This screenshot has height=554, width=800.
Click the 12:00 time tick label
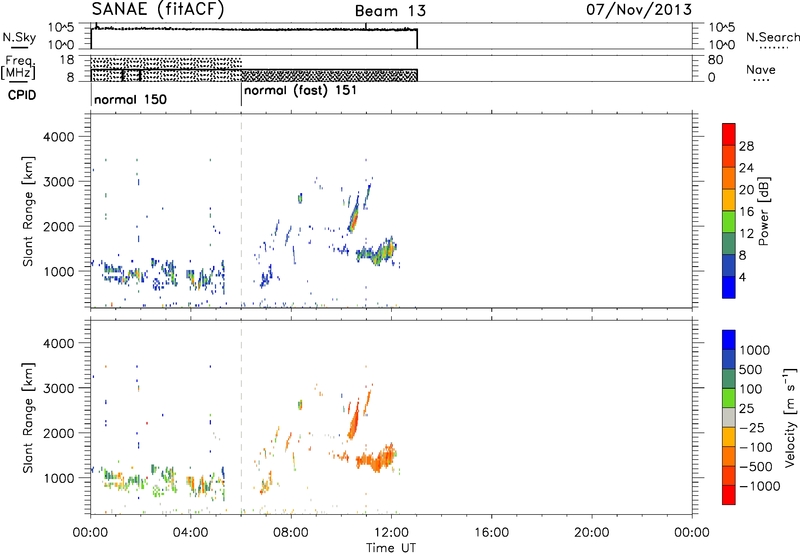pos(391,533)
